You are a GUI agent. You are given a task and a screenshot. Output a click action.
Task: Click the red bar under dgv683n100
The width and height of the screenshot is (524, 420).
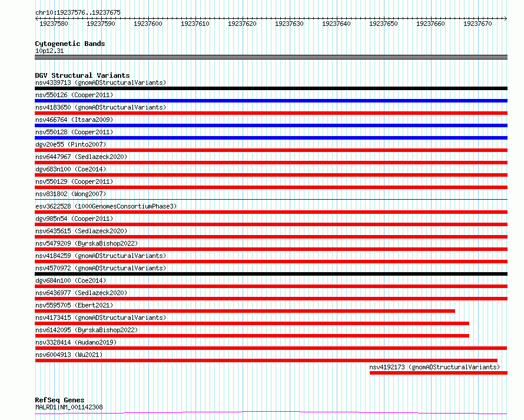tap(271, 175)
